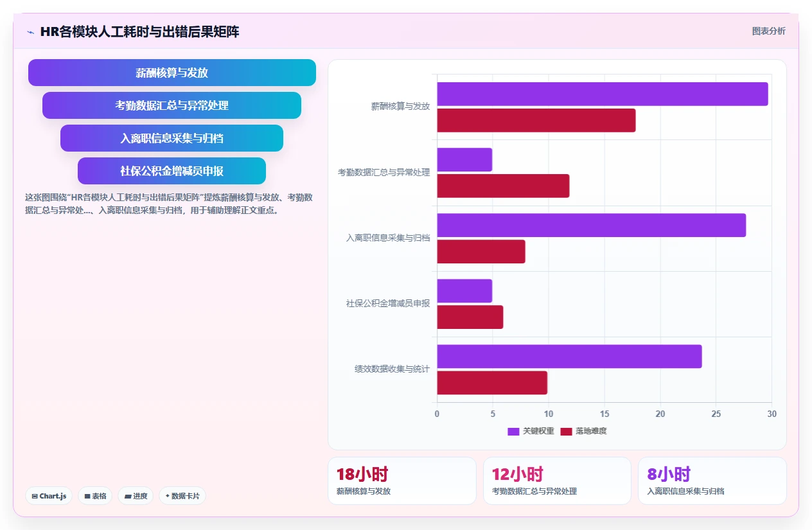Open the 12小时 stat card
The width and height of the screenshot is (812, 530).
[x=557, y=481]
